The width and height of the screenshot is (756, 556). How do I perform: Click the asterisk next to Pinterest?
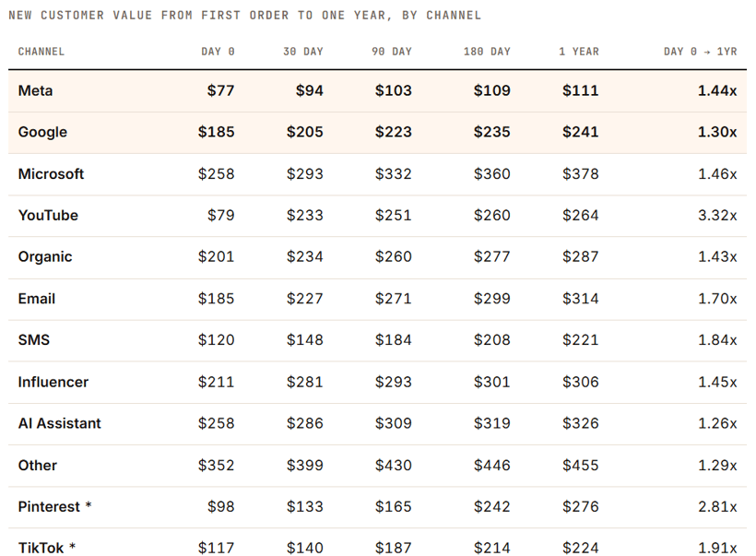(x=89, y=505)
